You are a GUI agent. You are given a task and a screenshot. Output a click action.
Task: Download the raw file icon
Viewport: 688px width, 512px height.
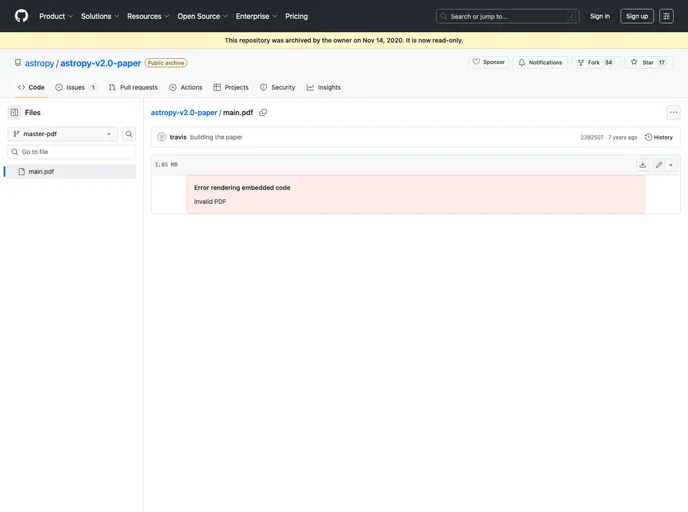(x=642, y=165)
